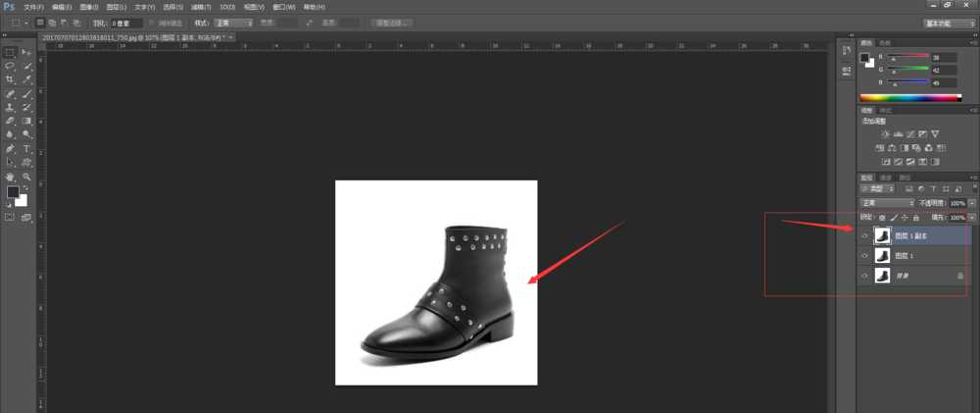Click the foreground color swatch in toolbox

(x=13, y=192)
